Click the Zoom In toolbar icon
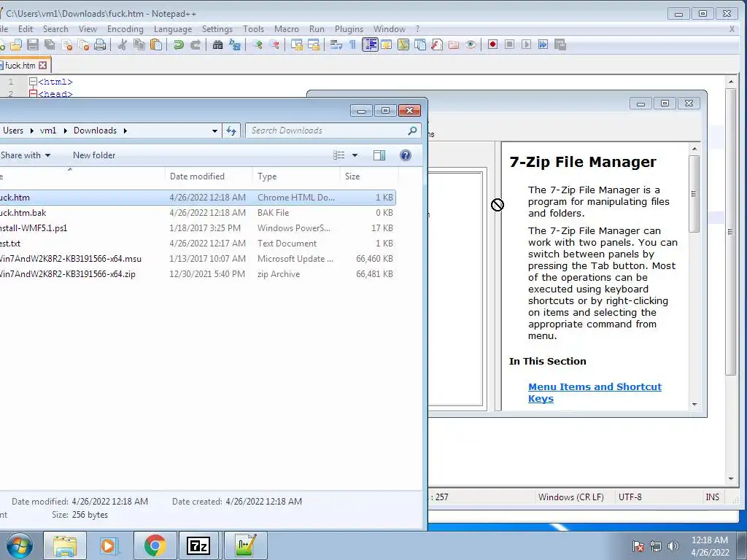 pyautogui.click(x=258, y=44)
